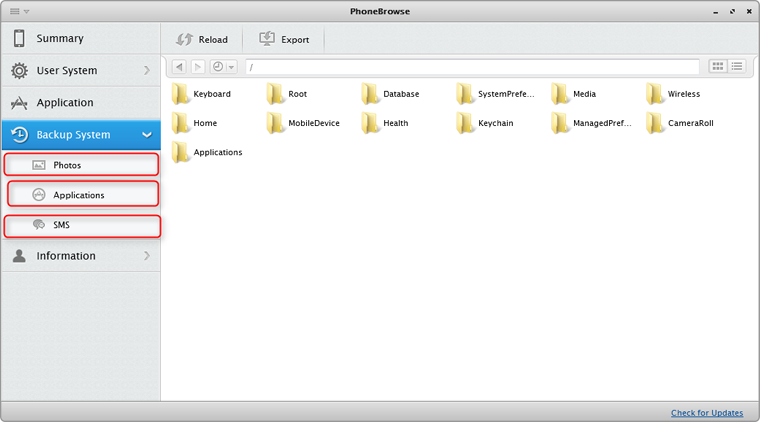Click the Reload toolbar button

pyautogui.click(x=202, y=40)
